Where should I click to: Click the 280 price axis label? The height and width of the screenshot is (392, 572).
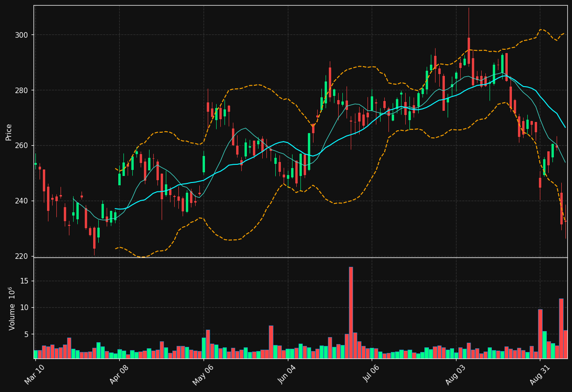pyautogui.click(x=21, y=90)
